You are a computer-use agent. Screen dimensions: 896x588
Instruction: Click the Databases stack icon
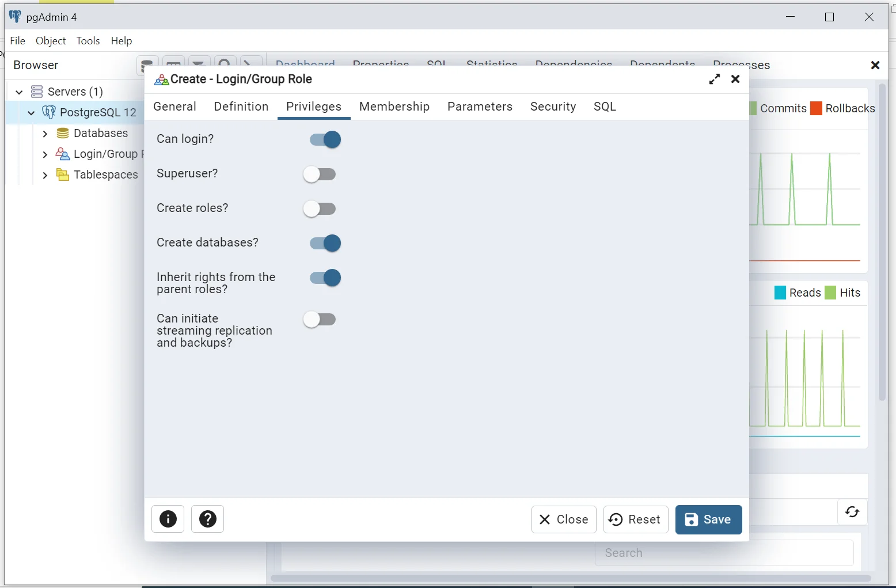pos(63,133)
